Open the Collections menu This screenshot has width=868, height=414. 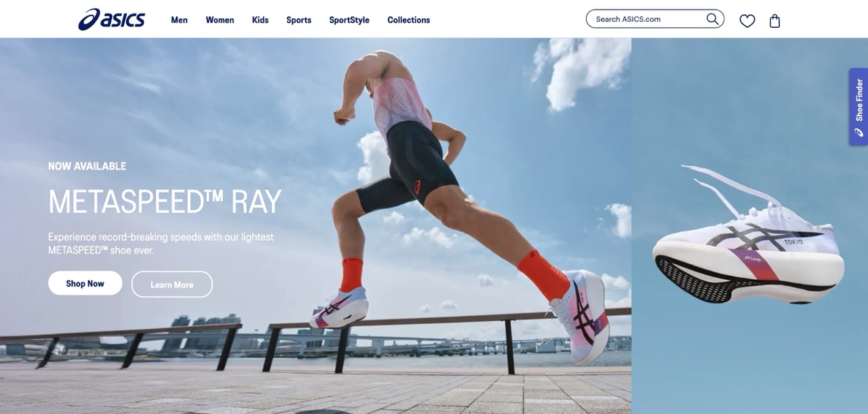tap(408, 20)
